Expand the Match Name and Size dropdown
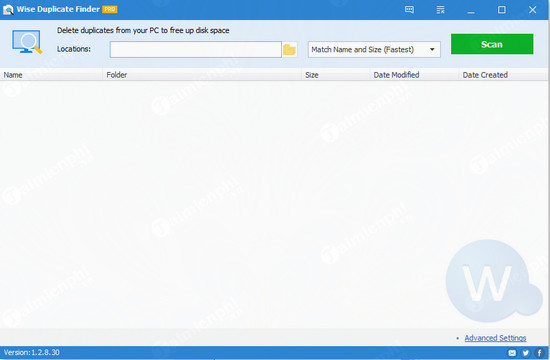Viewport: 550px width, 360px height. (x=374, y=49)
